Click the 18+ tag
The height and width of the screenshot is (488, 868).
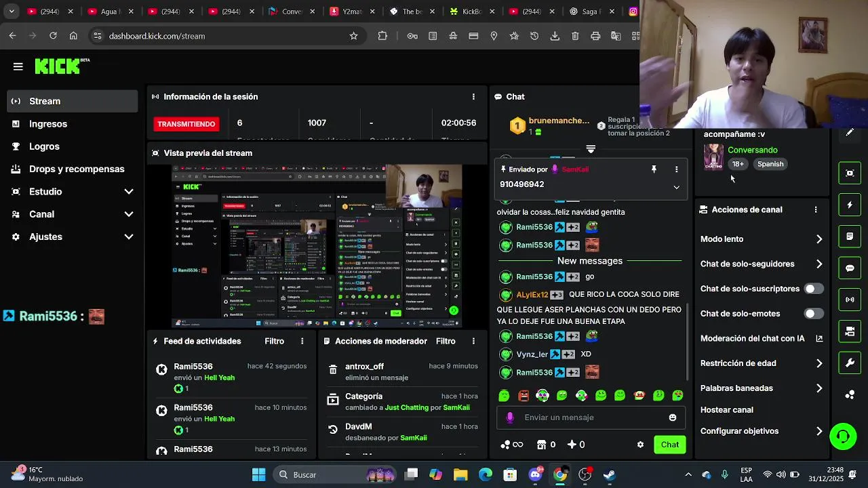pos(738,164)
